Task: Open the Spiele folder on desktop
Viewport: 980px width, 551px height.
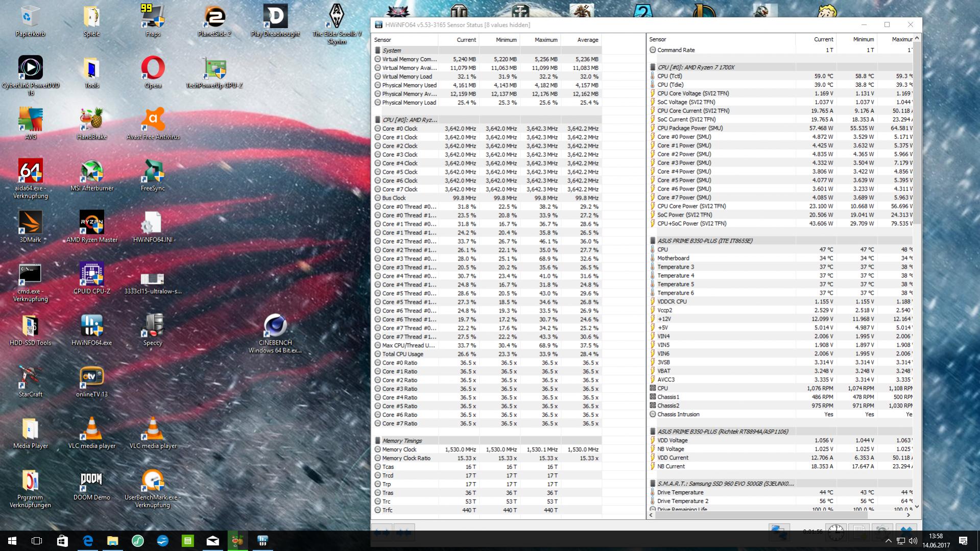Action: point(91,21)
